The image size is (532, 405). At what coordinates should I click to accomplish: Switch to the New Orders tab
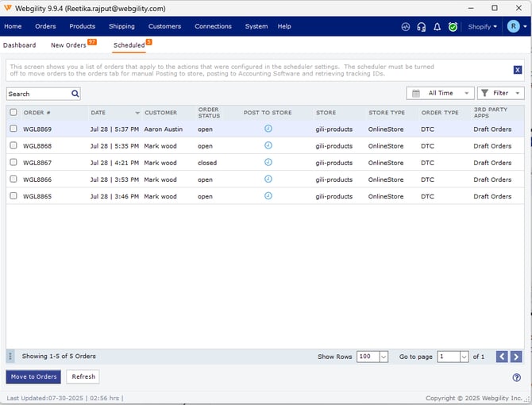coord(68,45)
